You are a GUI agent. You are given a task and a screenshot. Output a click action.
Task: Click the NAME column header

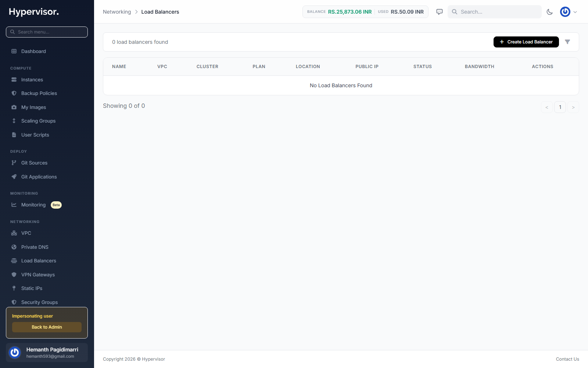point(119,67)
